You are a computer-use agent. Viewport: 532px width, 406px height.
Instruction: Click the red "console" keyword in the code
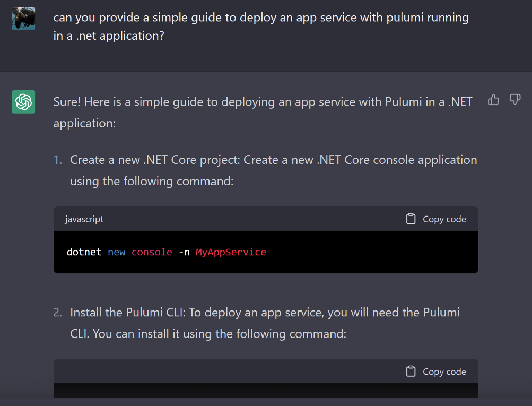152,252
